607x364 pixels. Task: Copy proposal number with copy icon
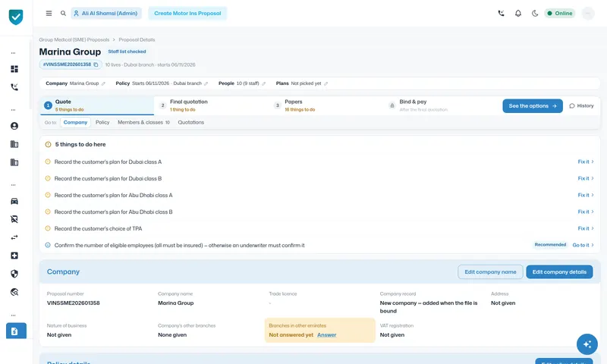point(96,64)
